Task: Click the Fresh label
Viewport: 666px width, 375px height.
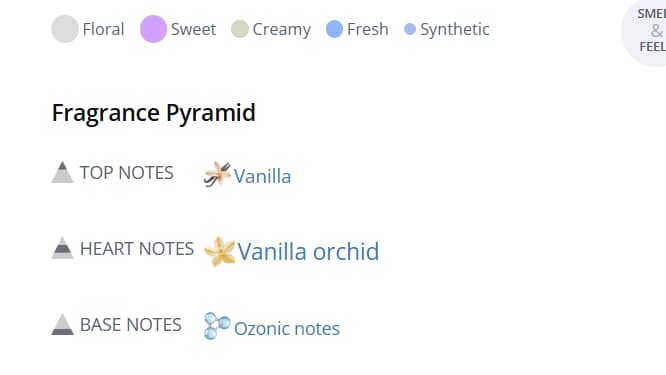Action: click(368, 29)
